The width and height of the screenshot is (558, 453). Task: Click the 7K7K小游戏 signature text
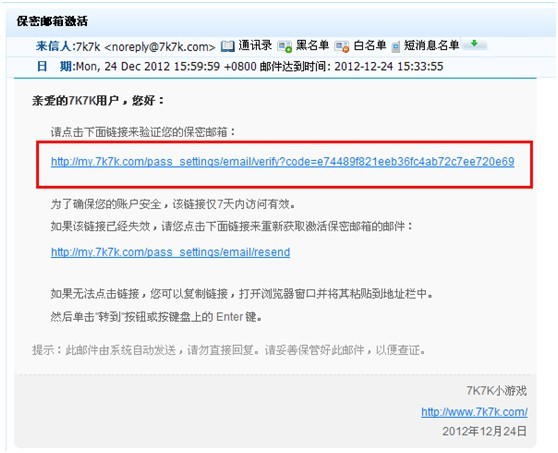click(x=496, y=390)
